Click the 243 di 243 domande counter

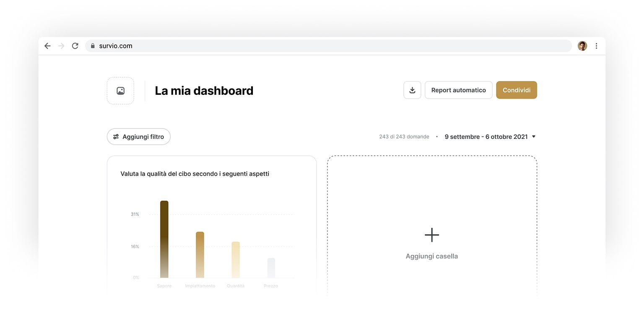click(x=404, y=136)
